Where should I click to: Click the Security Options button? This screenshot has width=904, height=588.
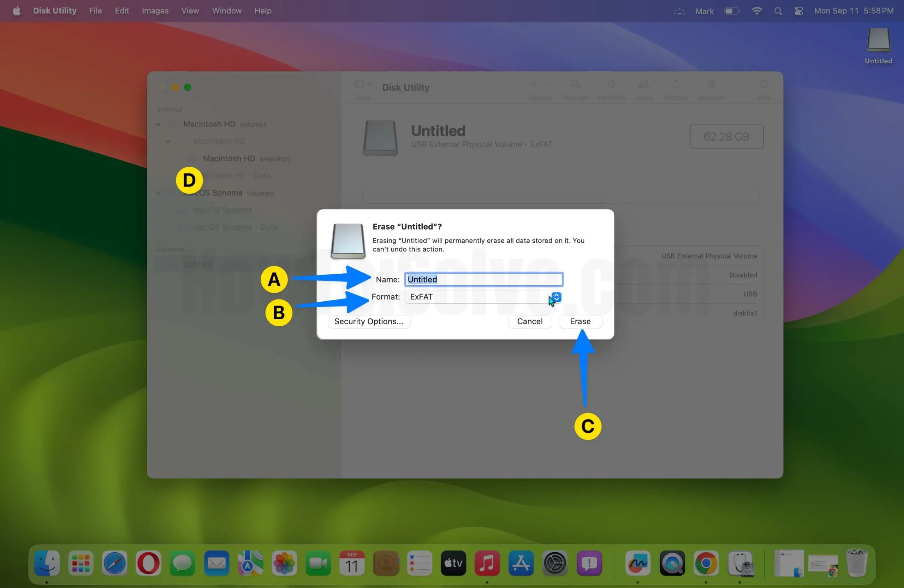pos(368,321)
